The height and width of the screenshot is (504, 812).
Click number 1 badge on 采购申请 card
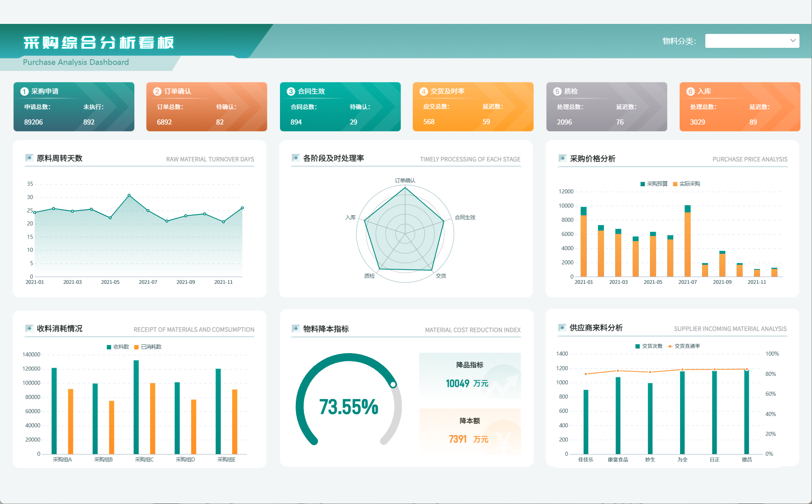(24, 91)
